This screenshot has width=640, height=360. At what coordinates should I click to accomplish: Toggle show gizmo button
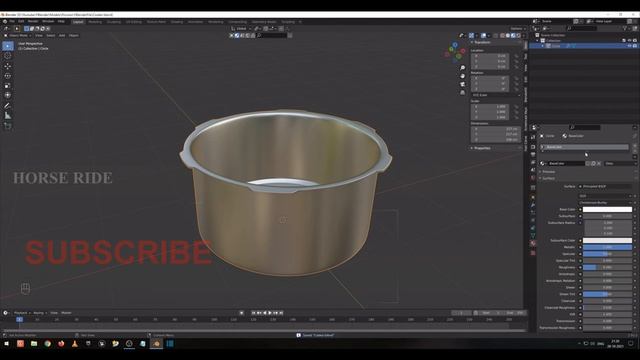(x=471, y=36)
